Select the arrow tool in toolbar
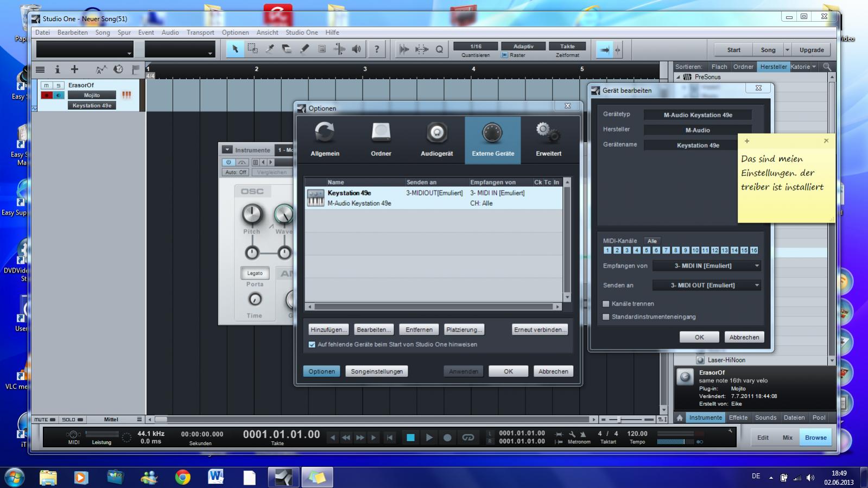This screenshot has width=868, height=488. point(235,49)
